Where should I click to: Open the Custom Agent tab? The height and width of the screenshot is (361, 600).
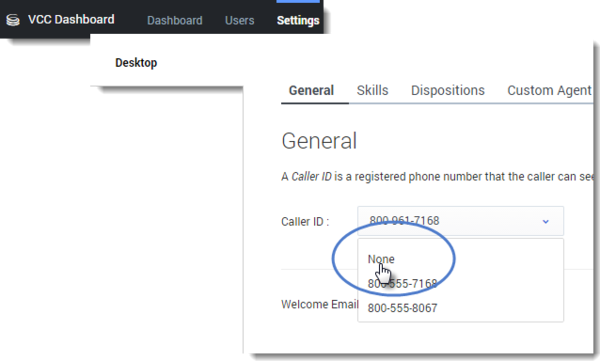pos(549,91)
